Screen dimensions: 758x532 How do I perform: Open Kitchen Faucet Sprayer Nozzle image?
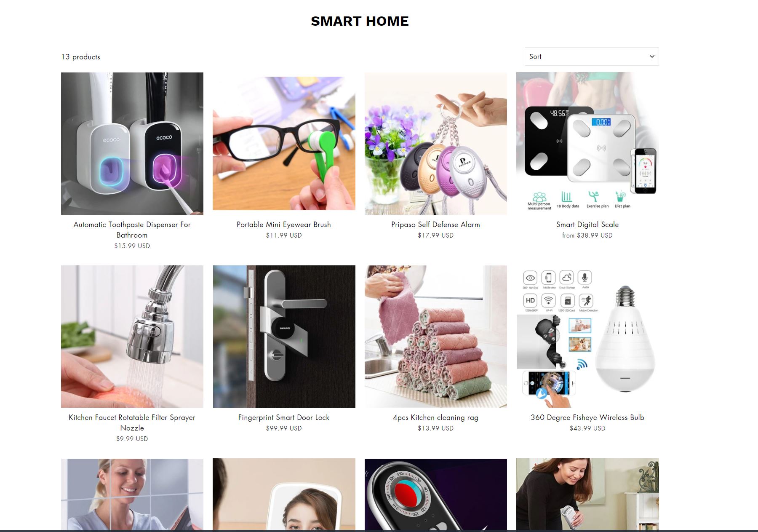(132, 337)
